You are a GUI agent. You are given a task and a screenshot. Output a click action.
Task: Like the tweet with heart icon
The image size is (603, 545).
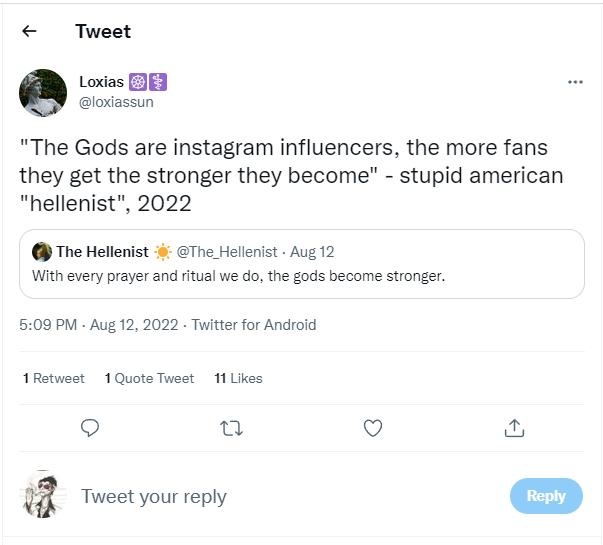click(373, 428)
